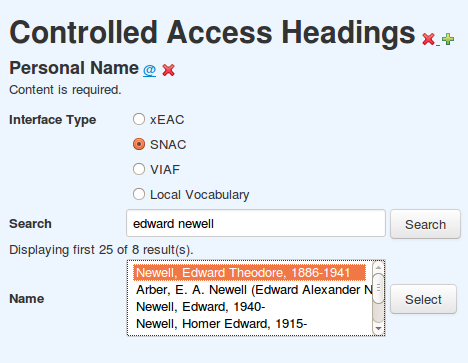Click the name list scroll up arrow
The width and height of the screenshot is (468, 363).
378,267
